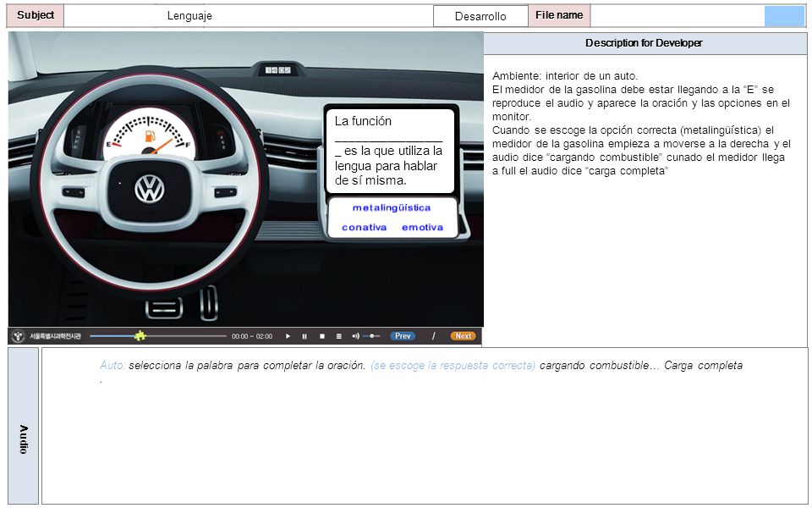Choose the answer 'metalingüística'

[392, 208]
